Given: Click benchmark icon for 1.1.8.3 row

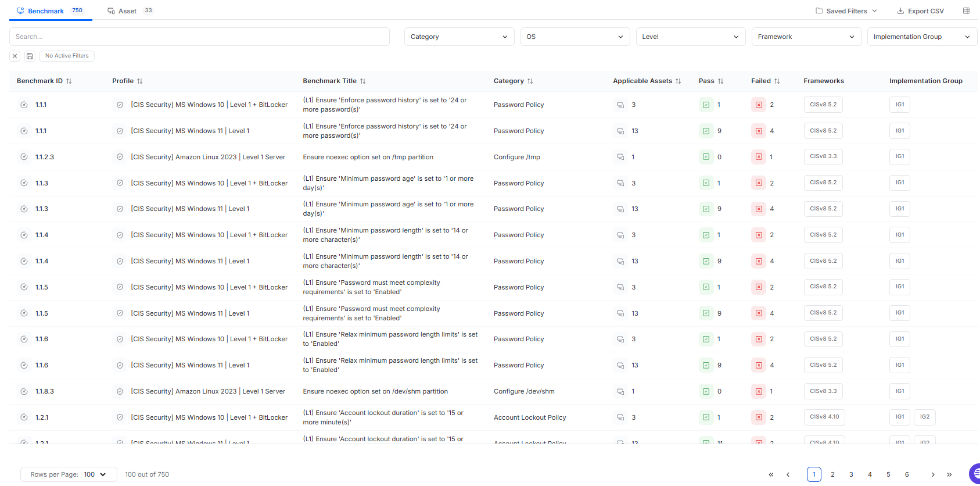Looking at the screenshot, I should 24,391.
